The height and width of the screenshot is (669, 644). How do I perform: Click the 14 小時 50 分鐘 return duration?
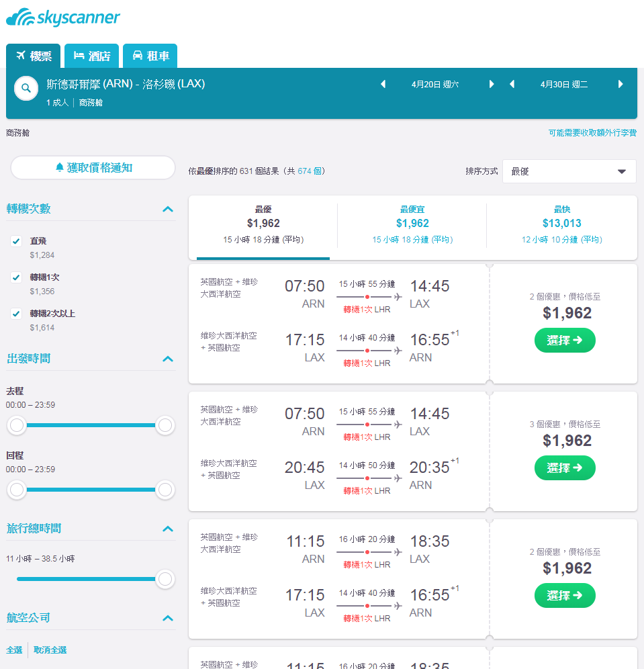click(367, 465)
